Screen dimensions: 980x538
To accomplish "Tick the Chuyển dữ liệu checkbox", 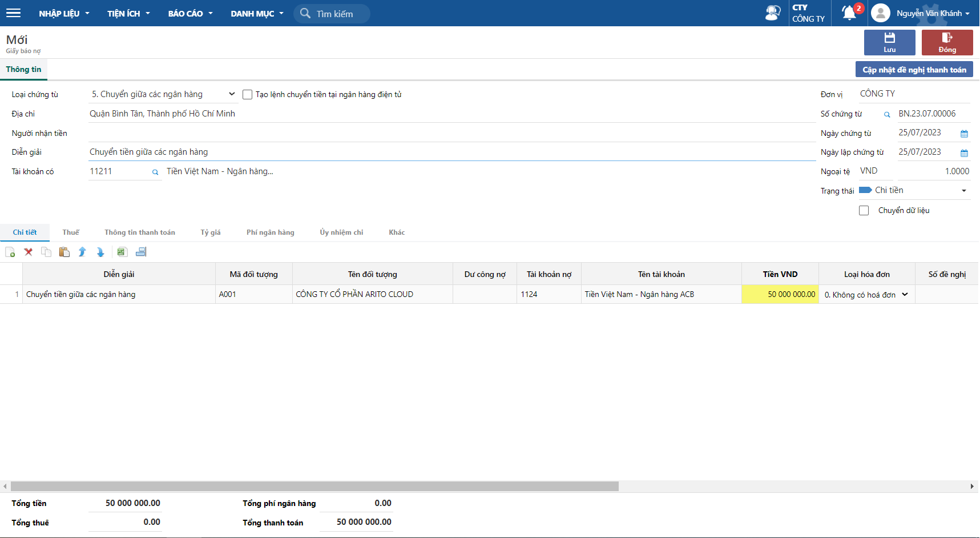I will click(x=864, y=211).
